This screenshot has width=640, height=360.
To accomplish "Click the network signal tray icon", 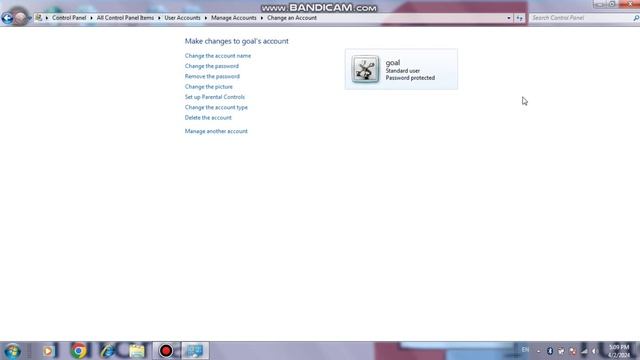I will [x=584, y=351].
